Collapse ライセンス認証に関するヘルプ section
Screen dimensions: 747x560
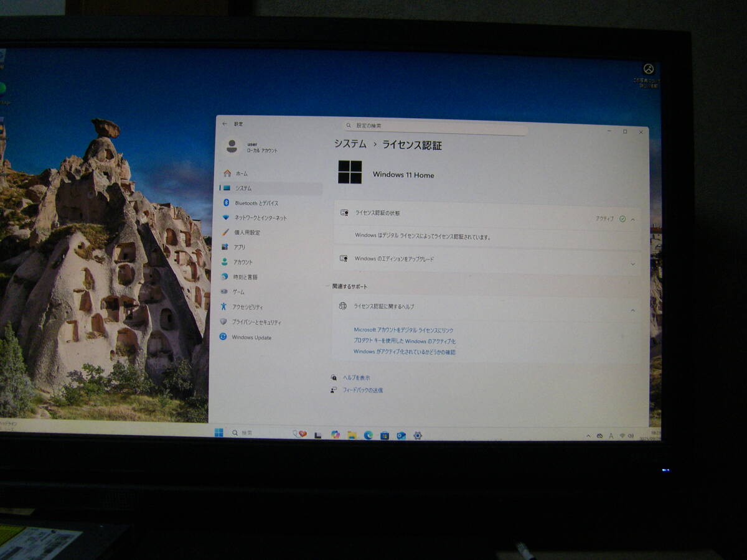[x=633, y=310]
